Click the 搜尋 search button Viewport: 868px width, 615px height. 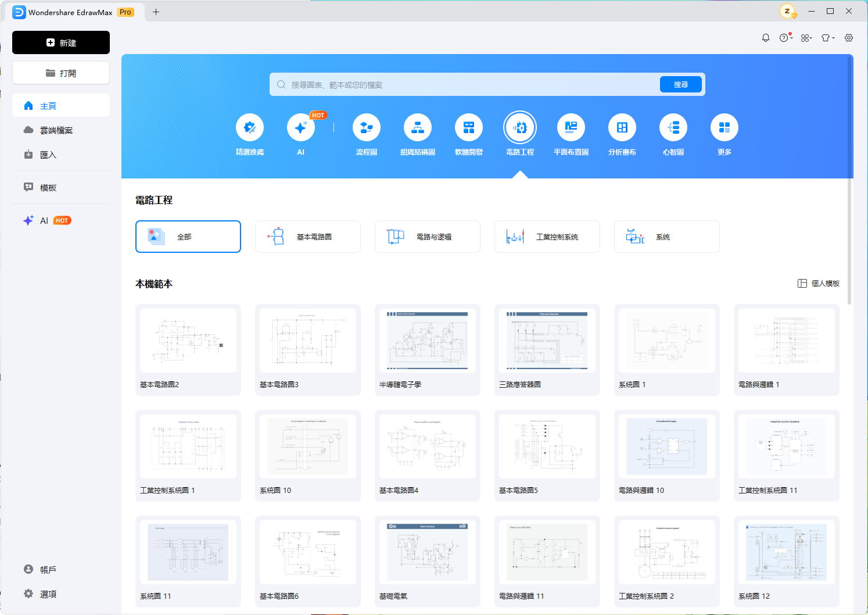pyautogui.click(x=680, y=84)
